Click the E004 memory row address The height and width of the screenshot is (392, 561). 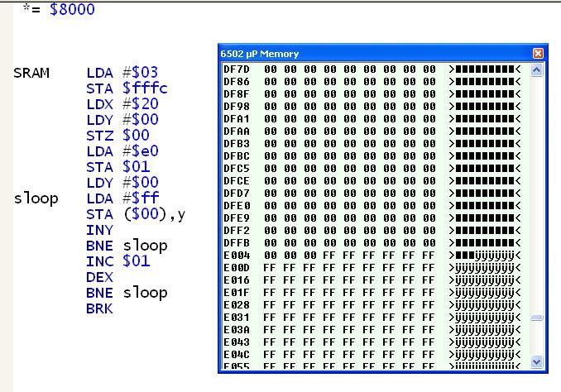coord(237,256)
